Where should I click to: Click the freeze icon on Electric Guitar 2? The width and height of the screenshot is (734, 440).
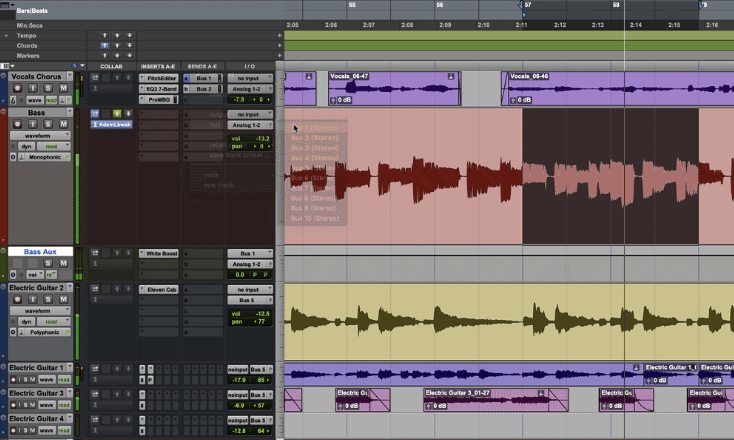coord(13,322)
